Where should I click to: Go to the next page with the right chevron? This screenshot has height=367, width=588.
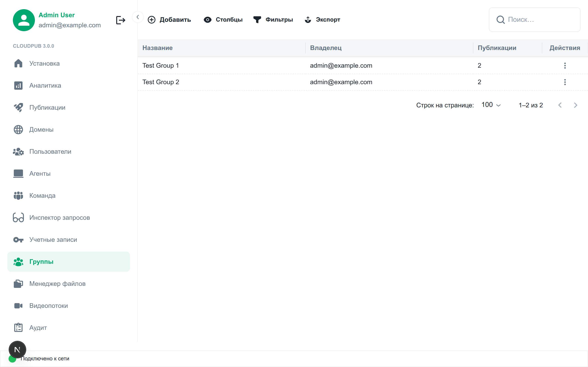575,105
